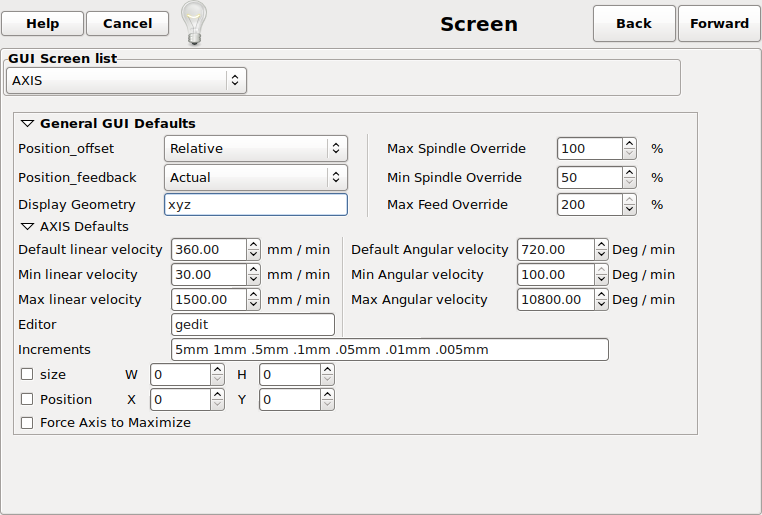Screen dimensions: 762x515
Task: Decrease Min Spindle Override spinner value
Action: pos(629,182)
